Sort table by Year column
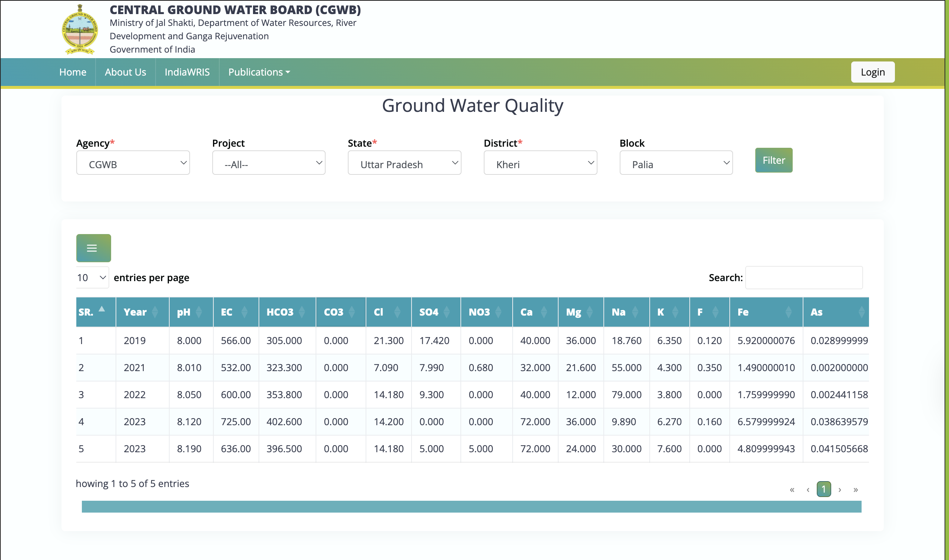949x560 pixels. tap(143, 312)
